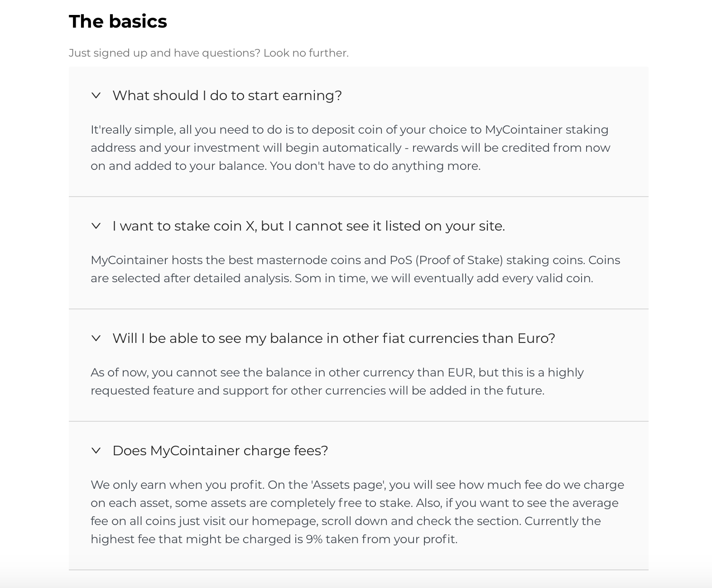Click the paragraph starting "We only earn when you profit"
This screenshot has height=588, width=712.
[x=357, y=512]
